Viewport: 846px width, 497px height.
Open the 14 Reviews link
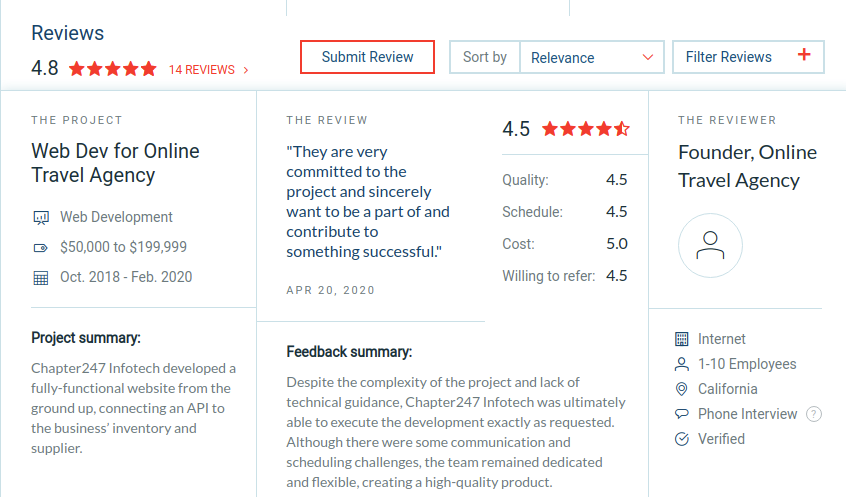pos(202,70)
